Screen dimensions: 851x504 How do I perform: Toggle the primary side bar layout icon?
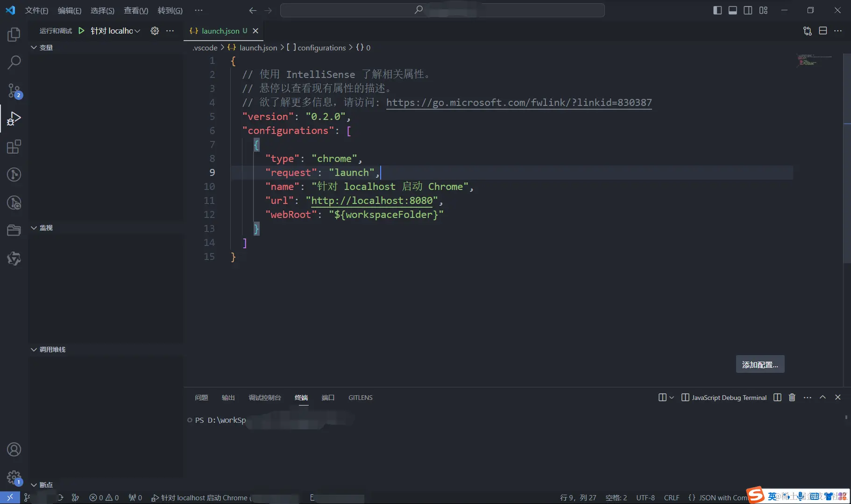[717, 10]
